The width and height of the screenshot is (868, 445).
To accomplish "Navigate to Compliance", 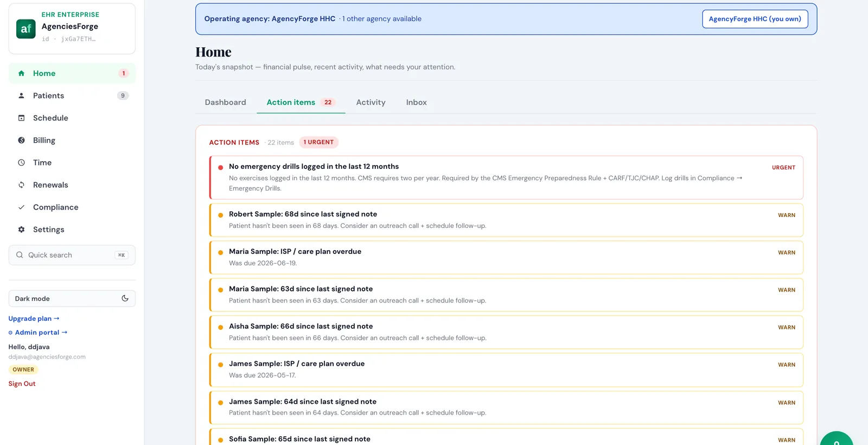I will pyautogui.click(x=72, y=207).
